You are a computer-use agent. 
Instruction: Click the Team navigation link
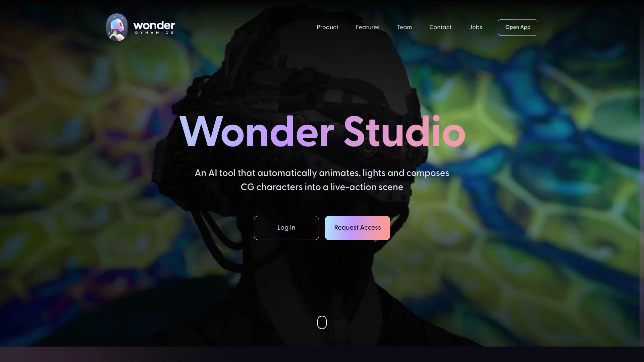pos(404,27)
